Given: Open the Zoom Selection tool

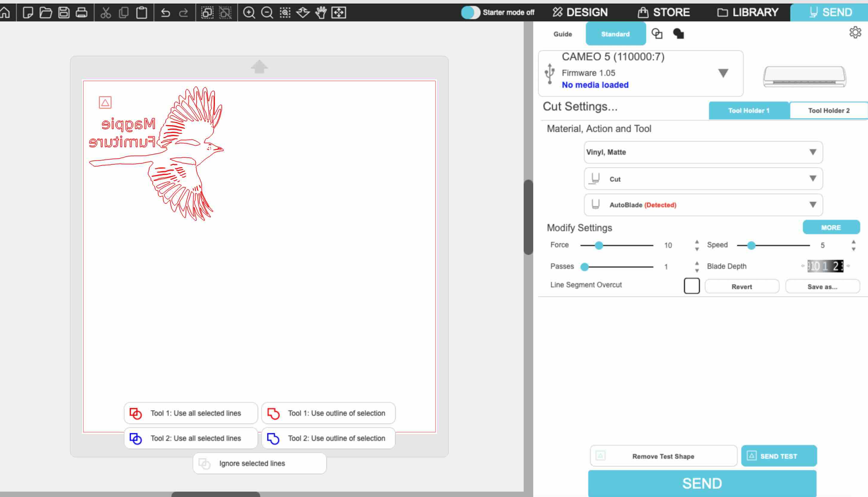Looking at the screenshot, I should pyautogui.click(x=285, y=13).
